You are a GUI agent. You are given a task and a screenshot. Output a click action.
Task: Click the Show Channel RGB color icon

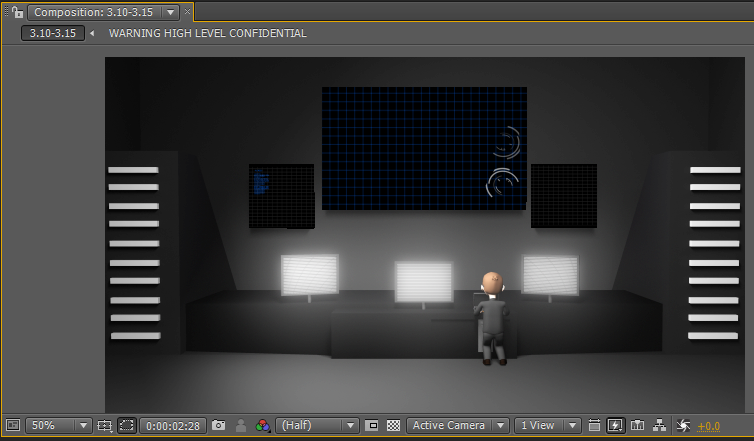tap(263, 425)
